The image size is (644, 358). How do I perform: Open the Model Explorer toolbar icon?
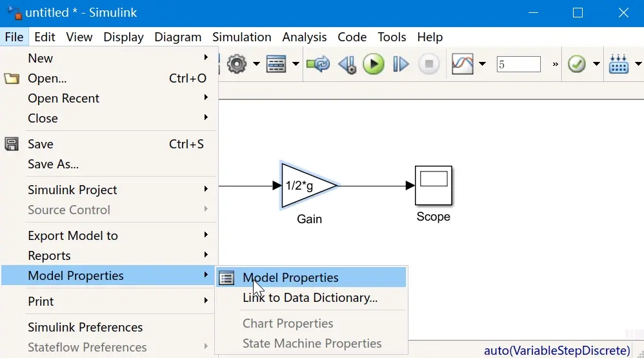tap(276, 64)
